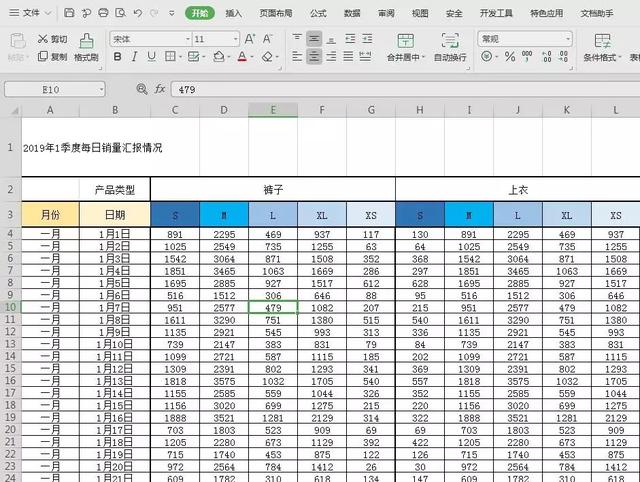Click the decrease decimal places icon
The width and height of the screenshot is (640, 482).
point(563,56)
